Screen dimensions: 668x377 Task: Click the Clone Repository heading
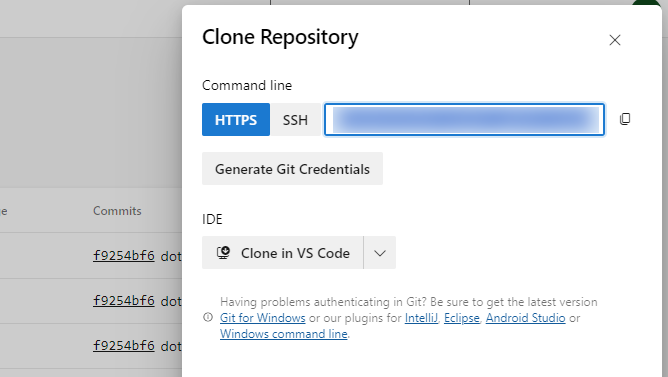(280, 37)
